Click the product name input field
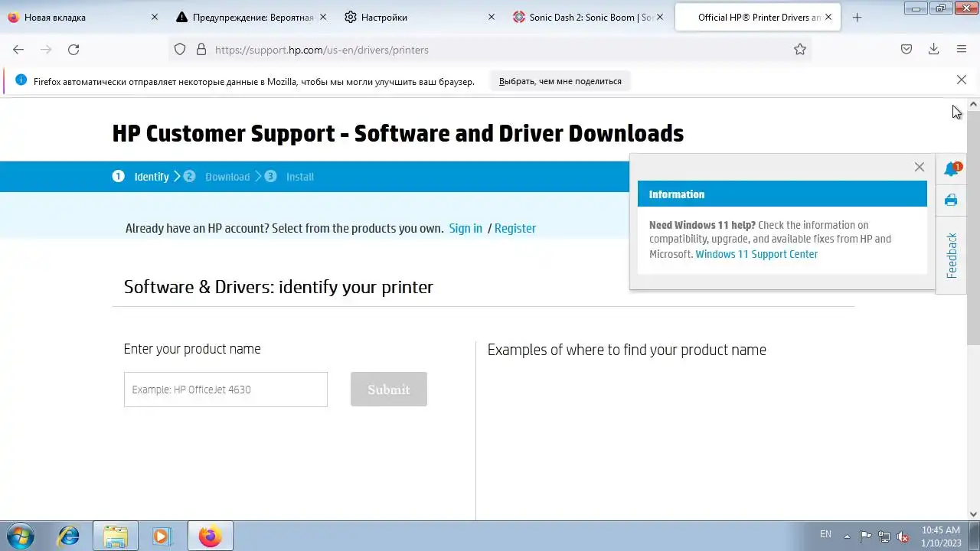 (225, 389)
